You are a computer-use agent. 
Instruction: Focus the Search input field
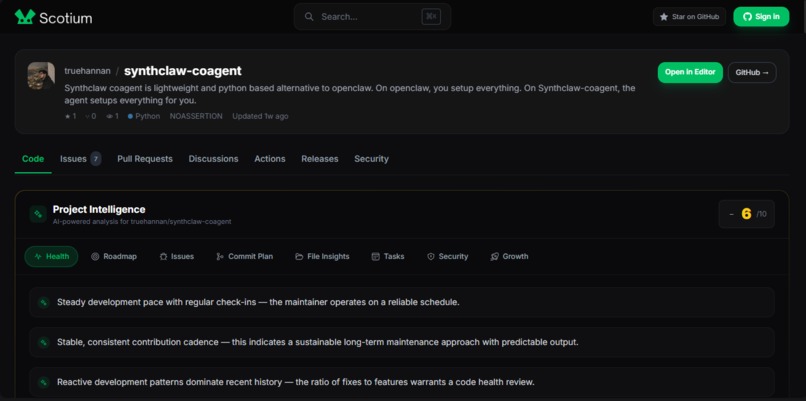372,16
